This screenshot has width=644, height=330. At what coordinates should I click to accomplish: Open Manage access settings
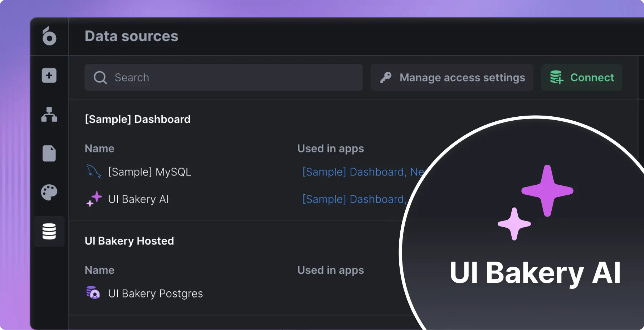coord(452,77)
